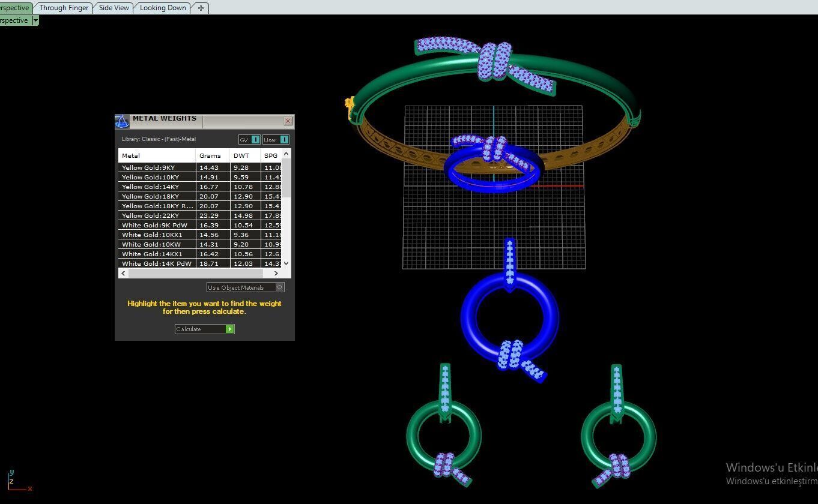818x504 pixels.
Task: Click the Perspective viewport title label
Action: (x=14, y=20)
